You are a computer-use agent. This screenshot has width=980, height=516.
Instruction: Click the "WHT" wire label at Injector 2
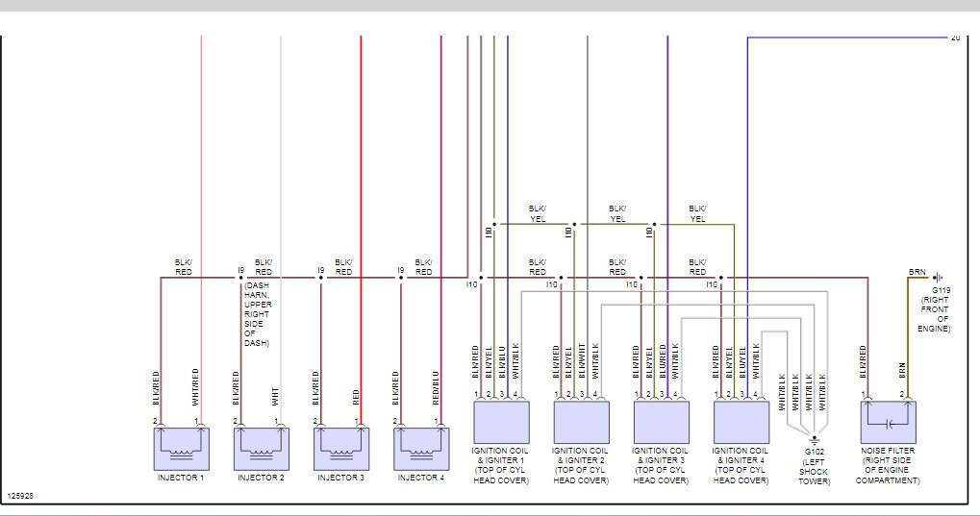click(275, 397)
